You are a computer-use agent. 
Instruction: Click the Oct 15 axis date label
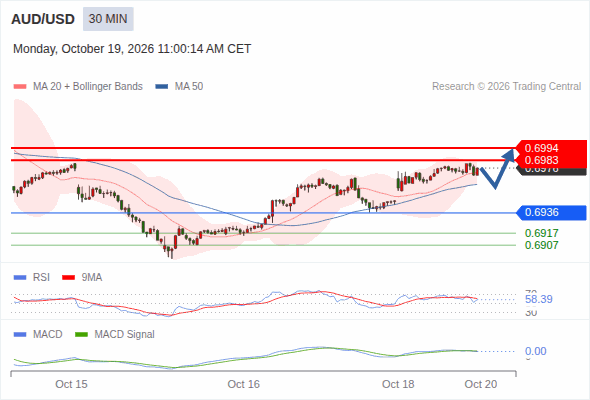(71, 384)
